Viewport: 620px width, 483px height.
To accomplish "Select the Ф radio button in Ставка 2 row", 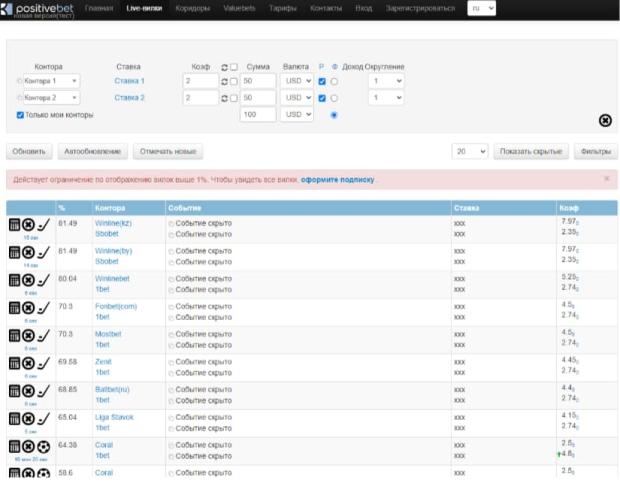I will point(334,98).
